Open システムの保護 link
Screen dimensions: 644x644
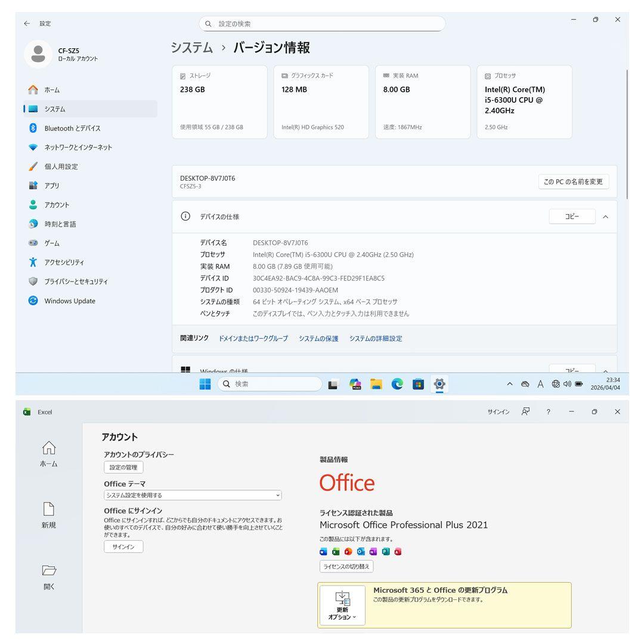(x=318, y=339)
